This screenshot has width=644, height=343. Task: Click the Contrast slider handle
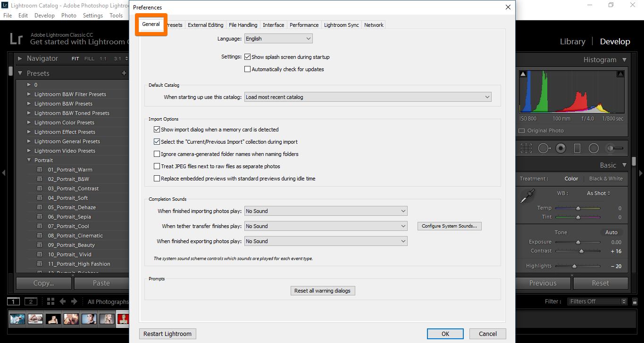coord(581,251)
